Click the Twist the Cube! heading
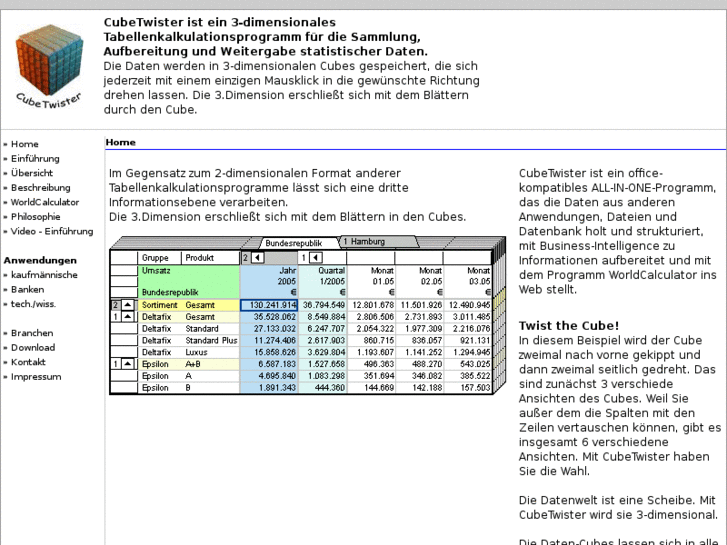The width and height of the screenshot is (727, 545). (x=568, y=326)
